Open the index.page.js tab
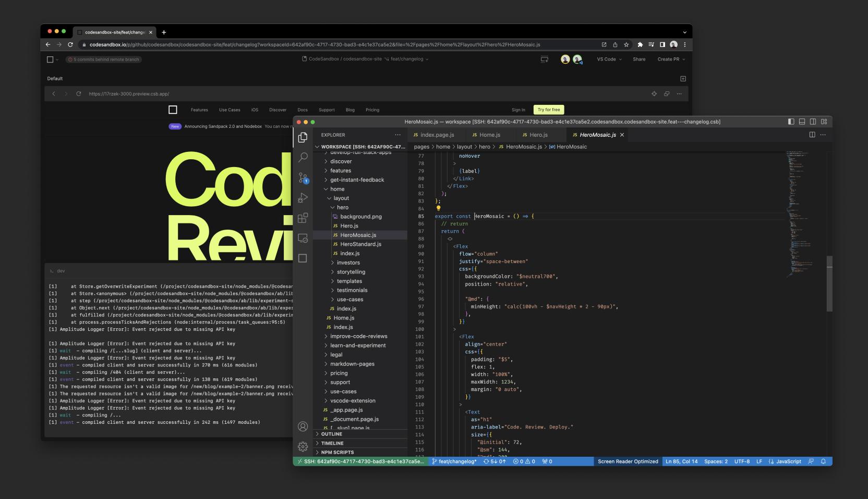 437,135
